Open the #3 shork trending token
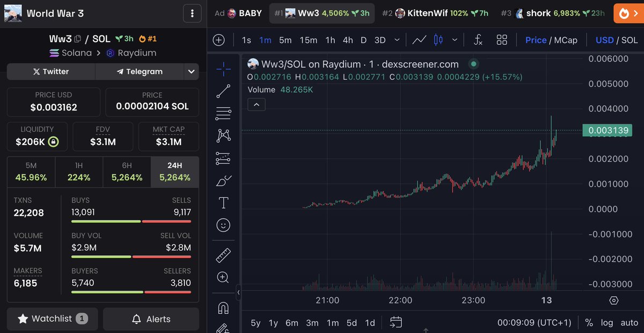The height and width of the screenshot is (333, 644). click(x=553, y=13)
